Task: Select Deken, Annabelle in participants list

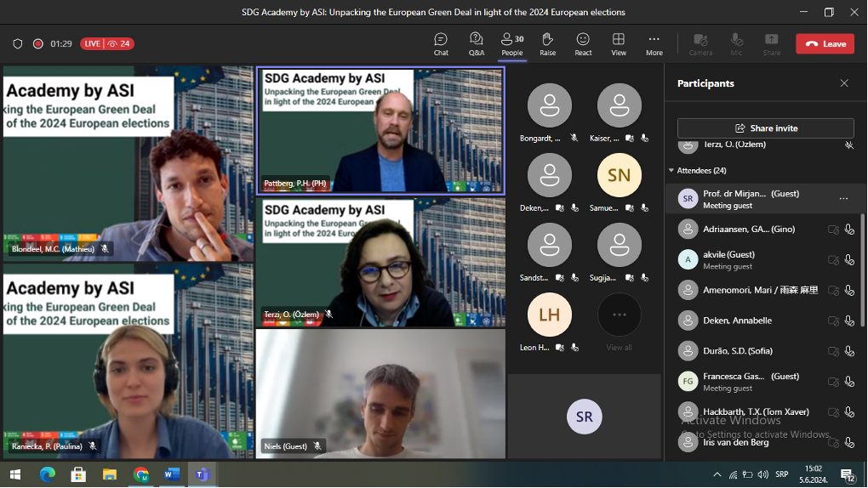Action: coord(738,321)
